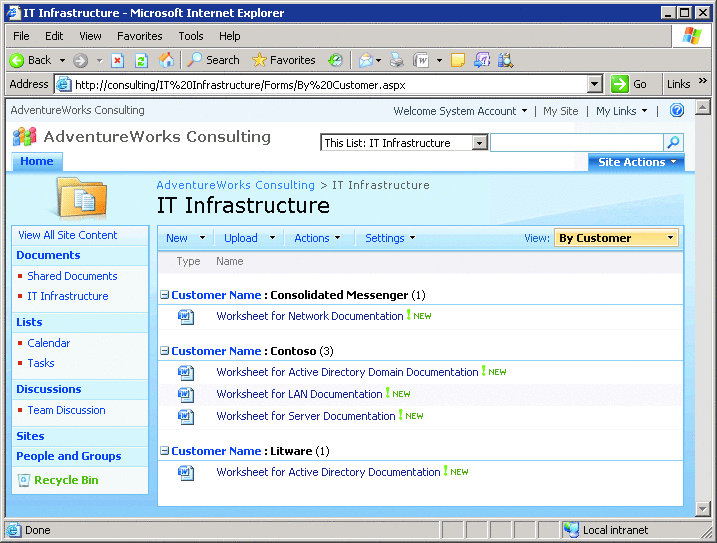
Task: Click the Search magnifier toolbar button
Action: [213, 60]
